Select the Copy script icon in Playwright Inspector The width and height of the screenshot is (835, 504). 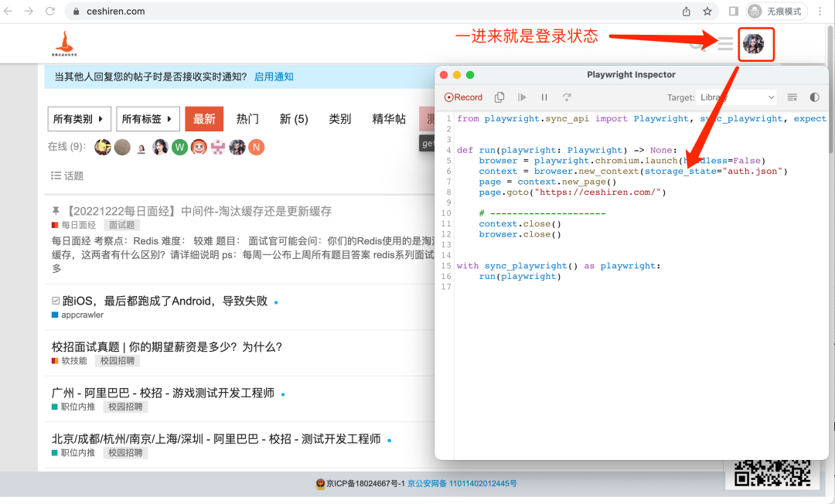[x=499, y=97]
